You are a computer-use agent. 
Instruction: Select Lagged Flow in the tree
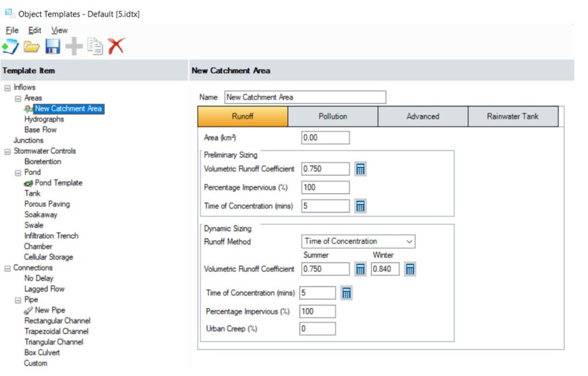pos(45,289)
